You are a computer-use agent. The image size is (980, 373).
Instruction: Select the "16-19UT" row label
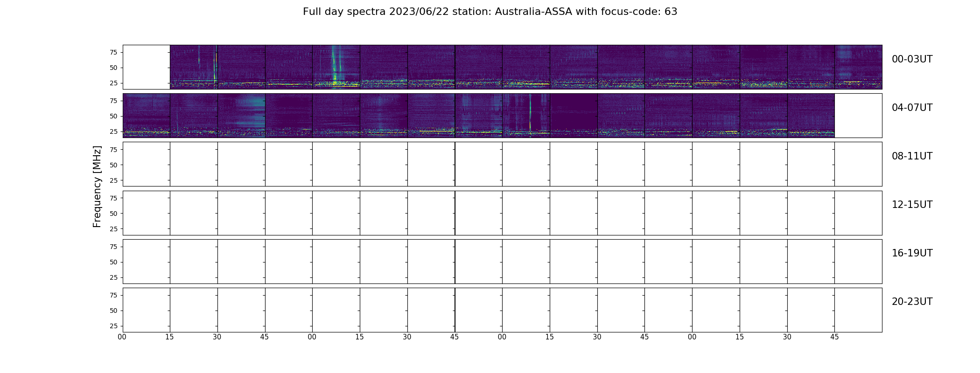point(912,253)
